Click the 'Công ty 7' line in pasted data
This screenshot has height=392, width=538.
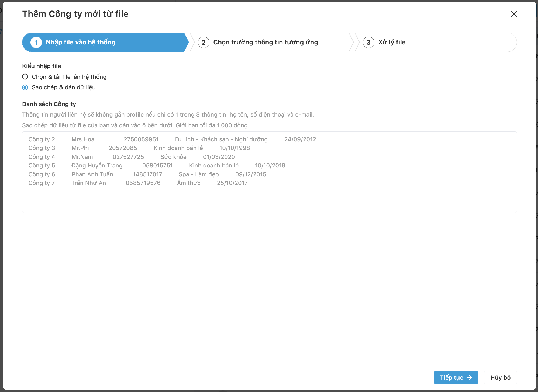(42, 183)
